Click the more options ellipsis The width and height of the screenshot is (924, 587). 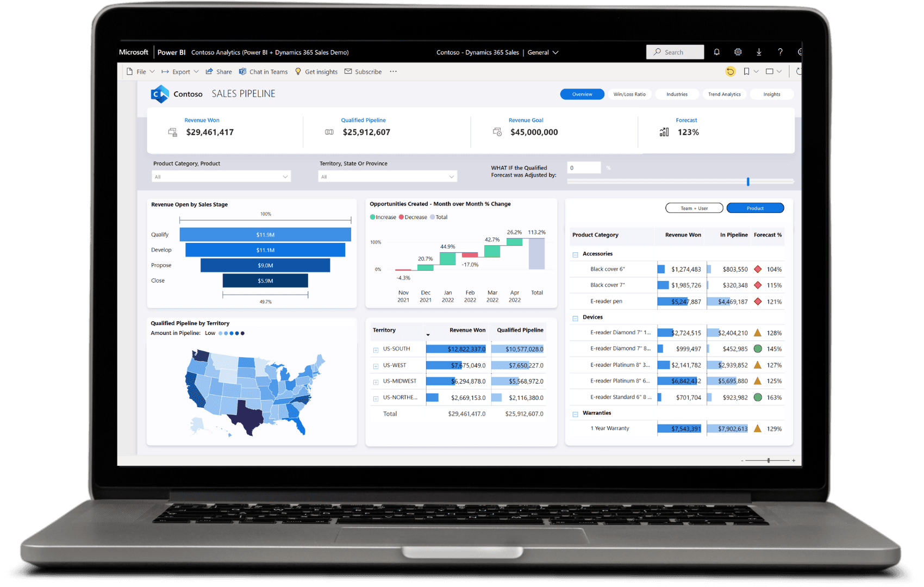click(393, 71)
